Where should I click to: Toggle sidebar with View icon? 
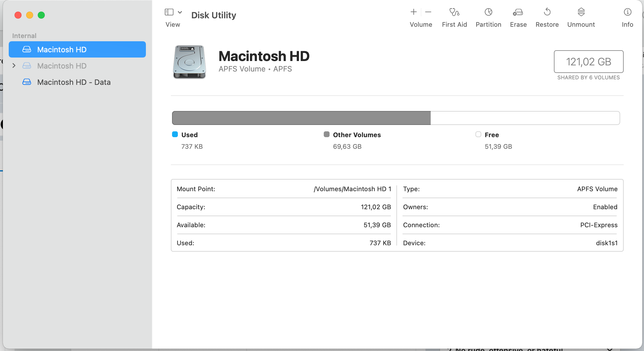click(x=169, y=12)
